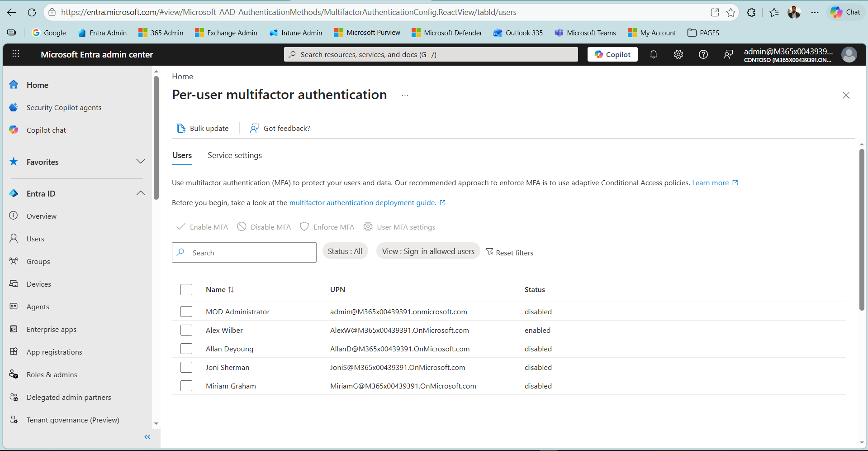Click the feedback person icon in header
Screen dimensions: 868x451
[x=728, y=54]
